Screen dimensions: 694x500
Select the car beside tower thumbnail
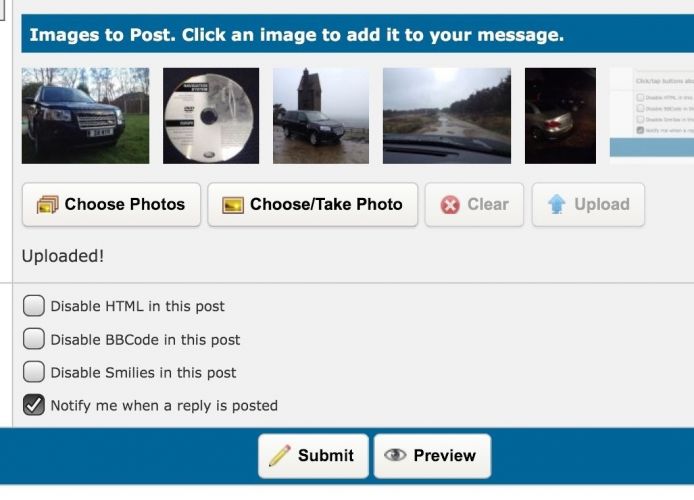321,115
